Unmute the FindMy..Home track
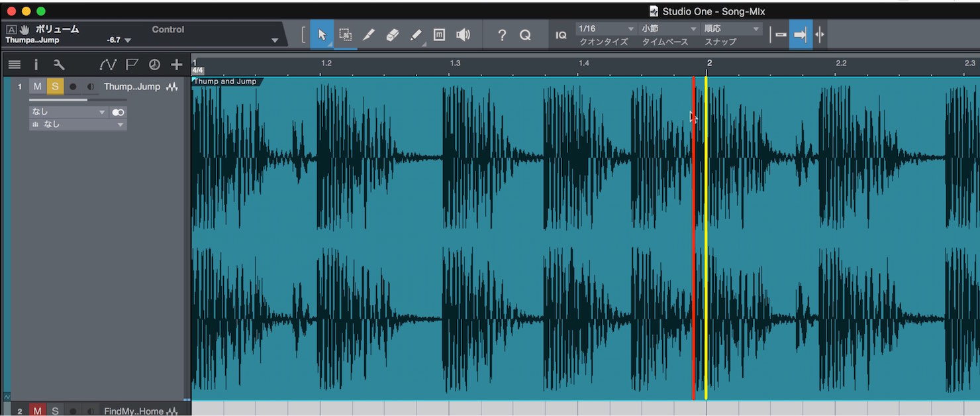980x416 pixels. pyautogui.click(x=38, y=411)
